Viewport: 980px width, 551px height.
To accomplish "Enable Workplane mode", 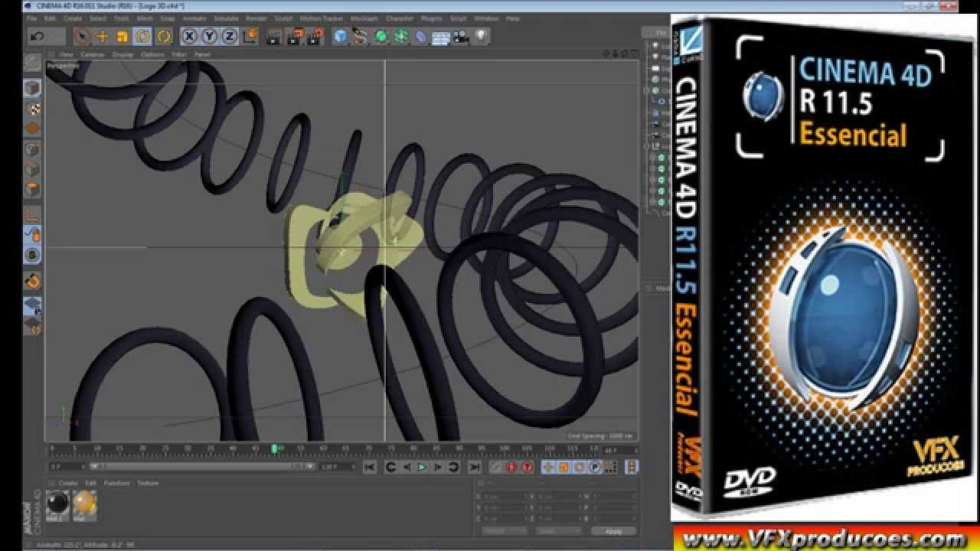I will (32, 128).
